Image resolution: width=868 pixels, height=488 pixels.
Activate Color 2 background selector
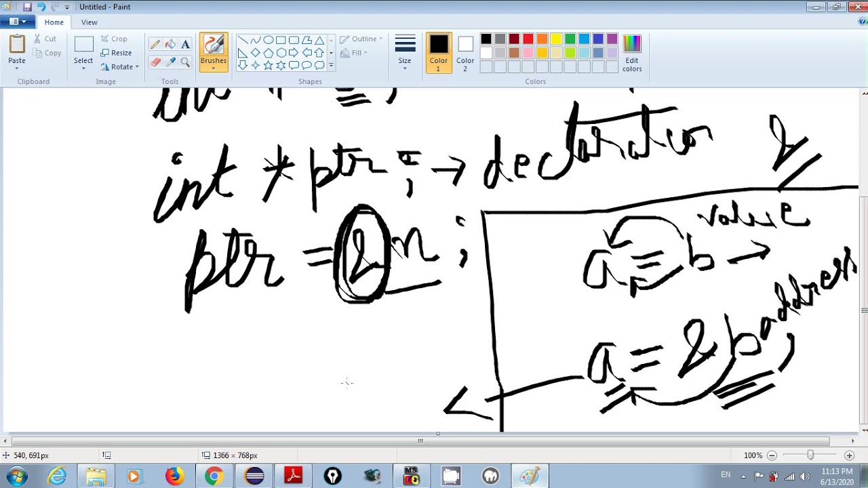(x=465, y=53)
